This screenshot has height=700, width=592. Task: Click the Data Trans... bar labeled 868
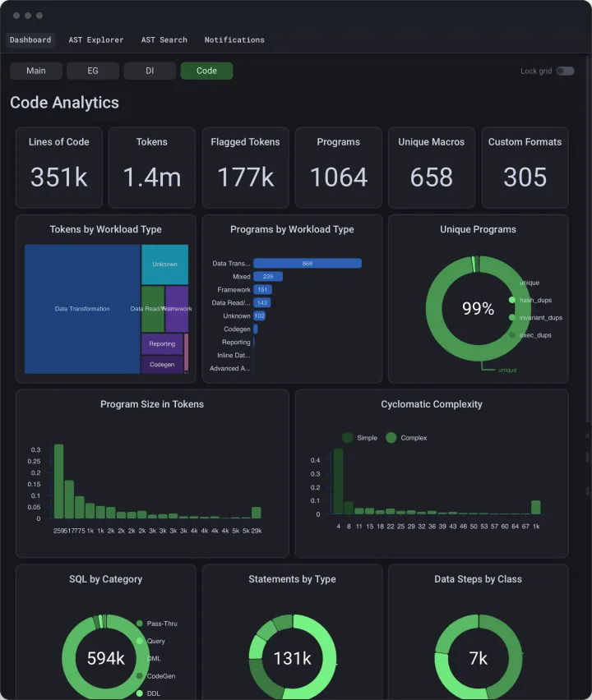(308, 264)
